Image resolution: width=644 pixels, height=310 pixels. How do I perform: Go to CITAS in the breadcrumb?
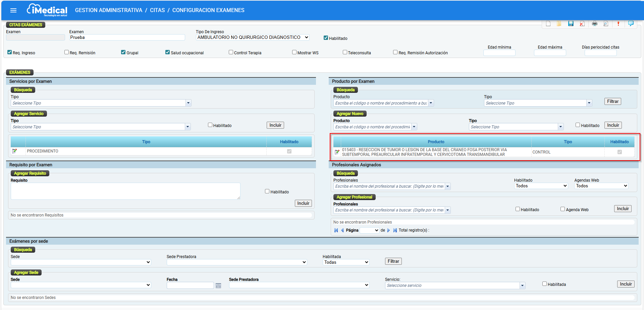click(x=157, y=10)
